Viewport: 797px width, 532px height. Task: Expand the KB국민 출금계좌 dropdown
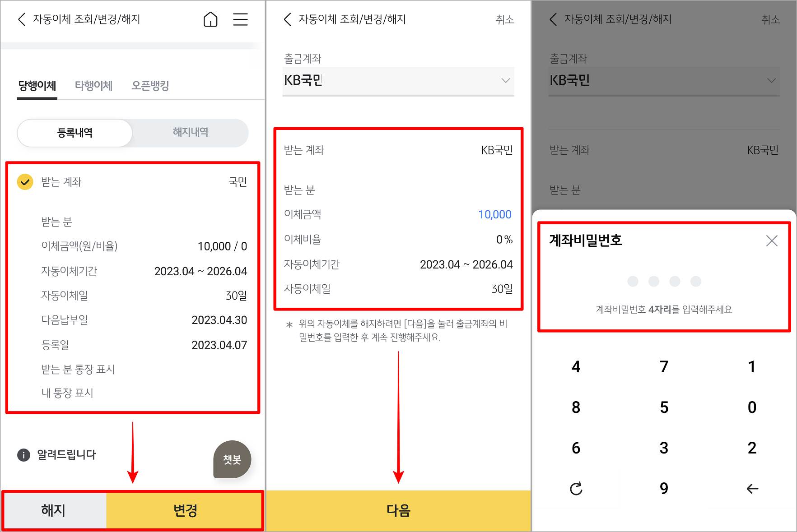tap(505, 81)
